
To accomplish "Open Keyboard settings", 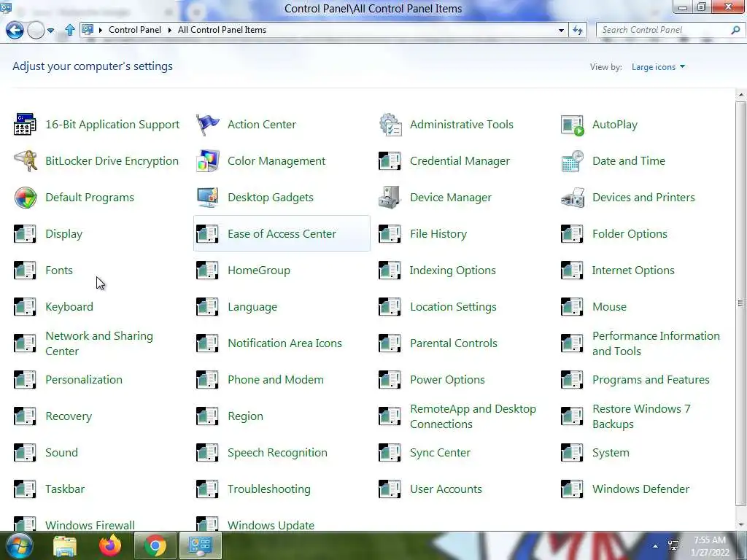I will pos(69,307).
